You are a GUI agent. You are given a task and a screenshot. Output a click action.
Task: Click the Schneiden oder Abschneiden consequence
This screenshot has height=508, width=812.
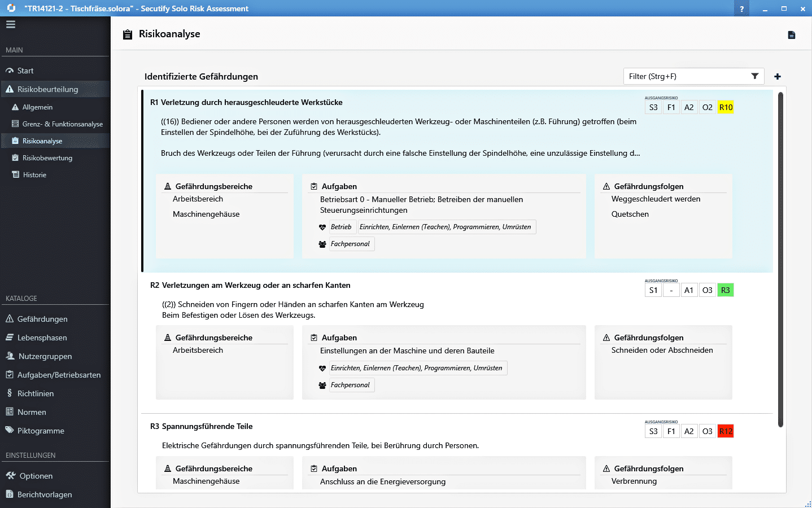[x=662, y=350]
